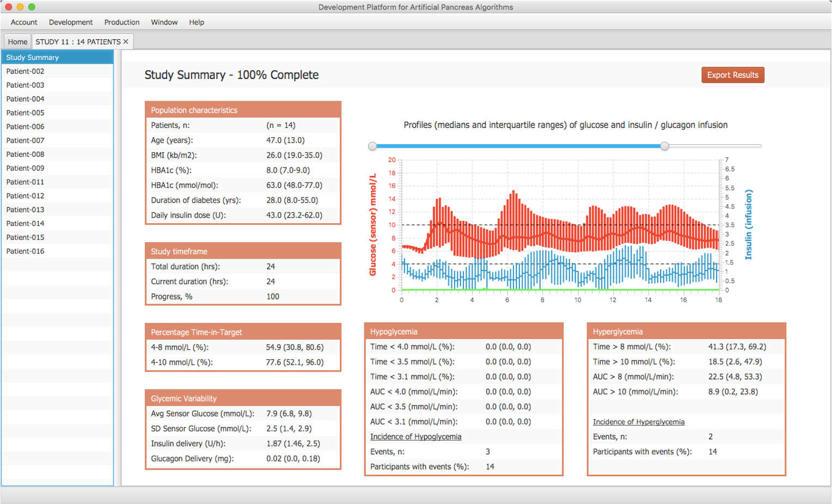Open Patient-016 from the patient list
This screenshot has width=832, height=504.
click(25, 251)
